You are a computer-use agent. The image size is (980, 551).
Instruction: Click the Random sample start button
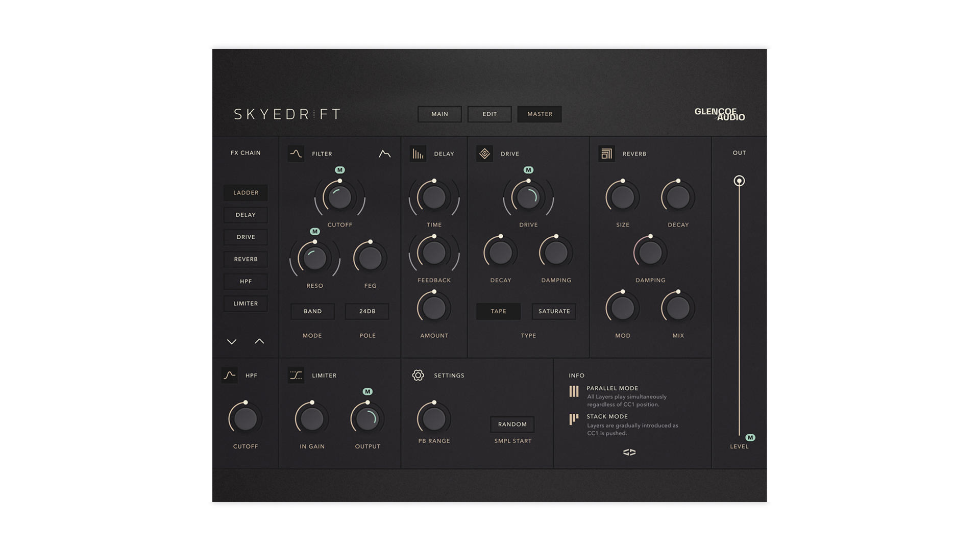(512, 424)
